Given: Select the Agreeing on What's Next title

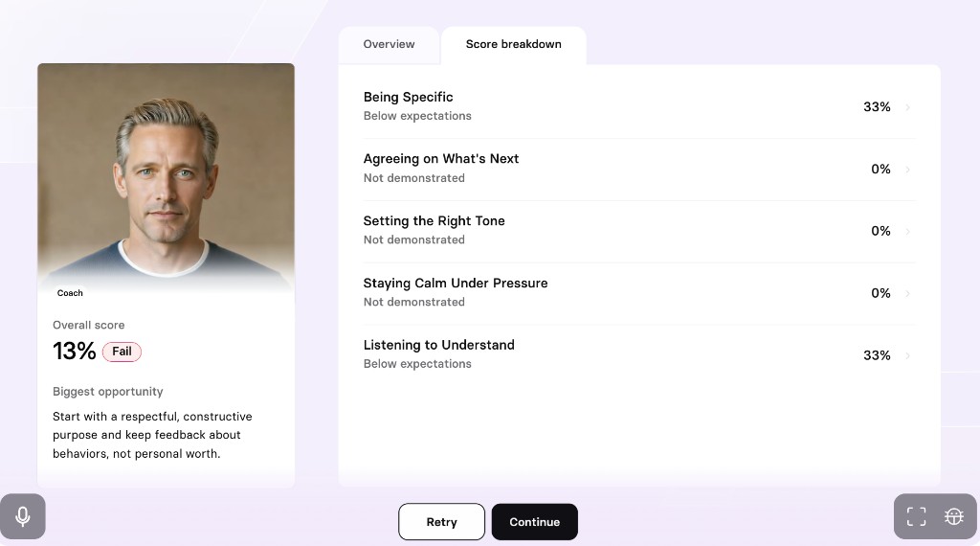Looking at the screenshot, I should pyautogui.click(x=440, y=159).
